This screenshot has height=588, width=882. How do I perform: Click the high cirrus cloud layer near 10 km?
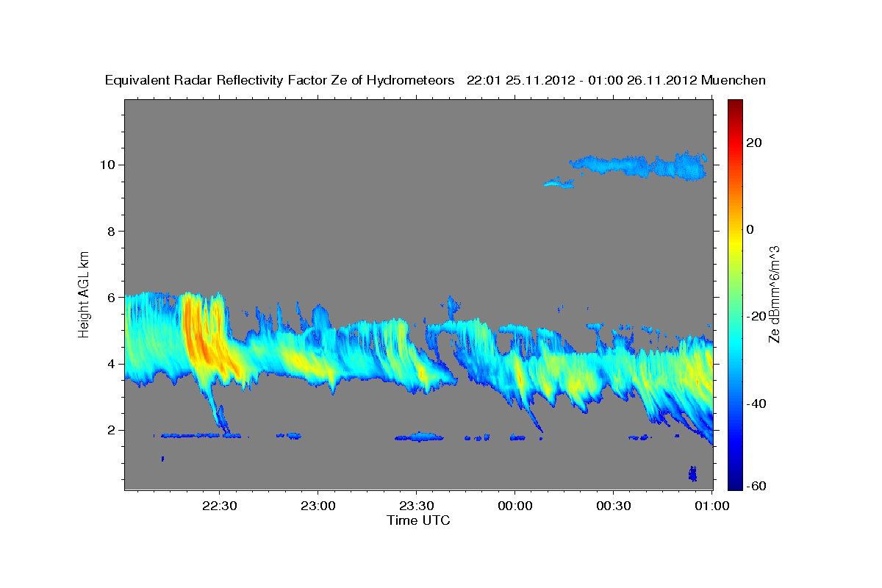pos(639,166)
